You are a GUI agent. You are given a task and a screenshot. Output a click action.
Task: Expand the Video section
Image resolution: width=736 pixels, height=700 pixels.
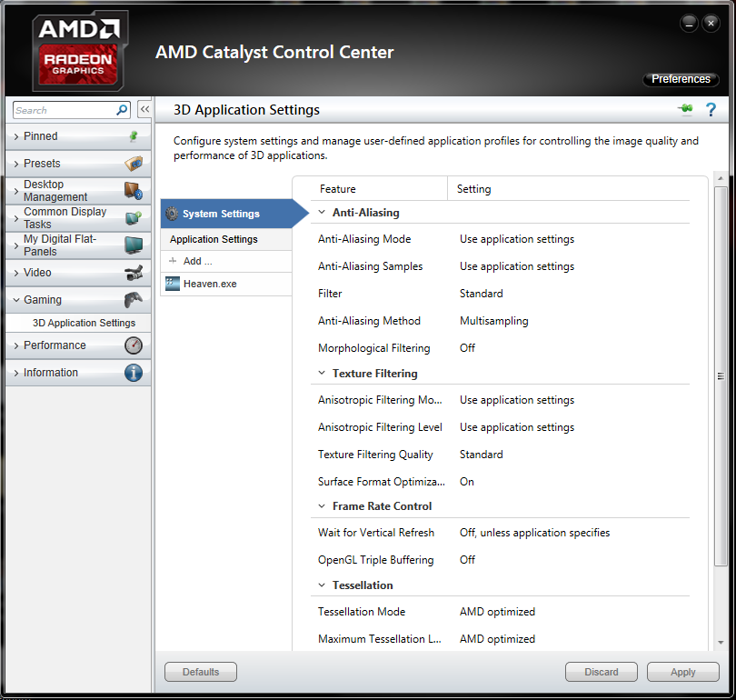pyautogui.click(x=16, y=273)
